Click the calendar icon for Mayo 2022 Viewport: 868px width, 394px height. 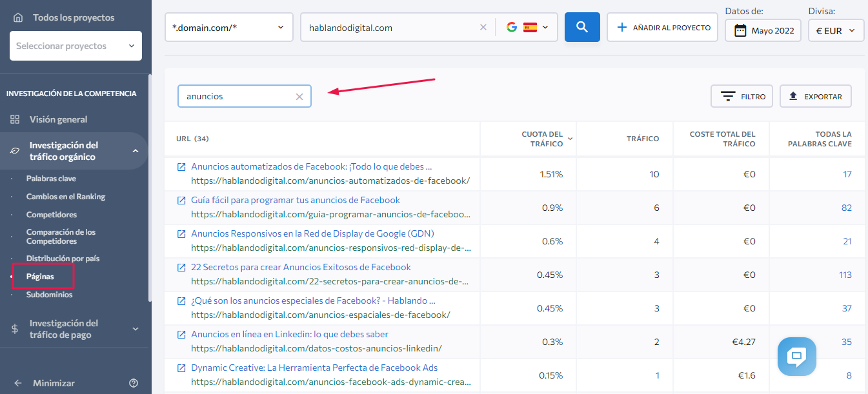[x=740, y=30]
